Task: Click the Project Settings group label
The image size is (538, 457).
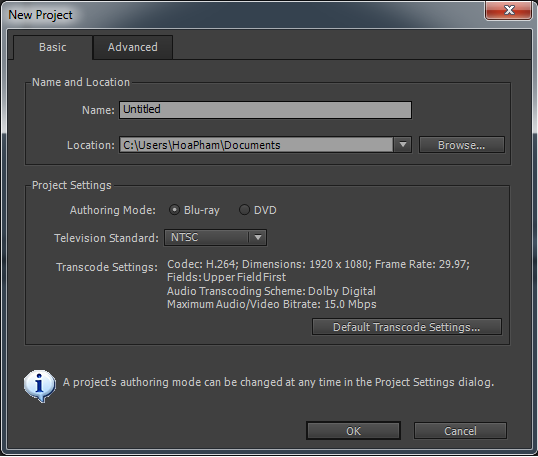Action: click(x=71, y=185)
